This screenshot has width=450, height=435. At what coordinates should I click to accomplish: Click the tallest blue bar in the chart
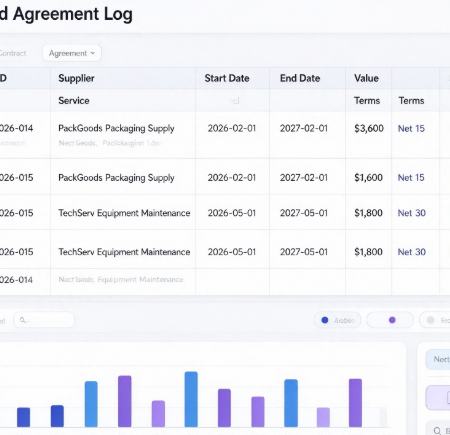191,399
